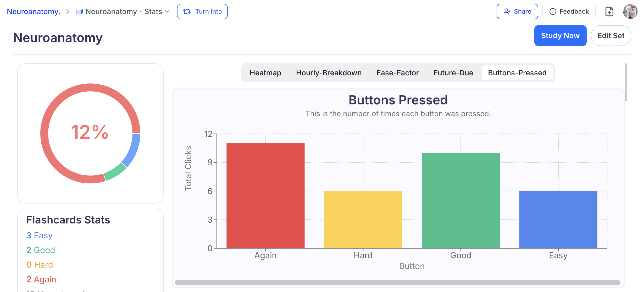The height and width of the screenshot is (292, 644).
Task: Click the 12% progress donut chart
Action: (90, 133)
